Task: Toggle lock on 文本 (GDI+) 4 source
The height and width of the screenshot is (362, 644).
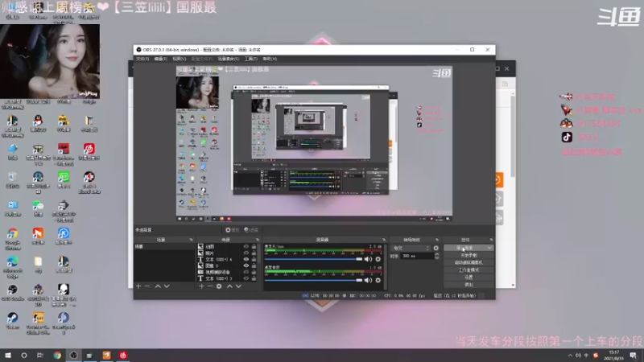Action: (x=254, y=259)
